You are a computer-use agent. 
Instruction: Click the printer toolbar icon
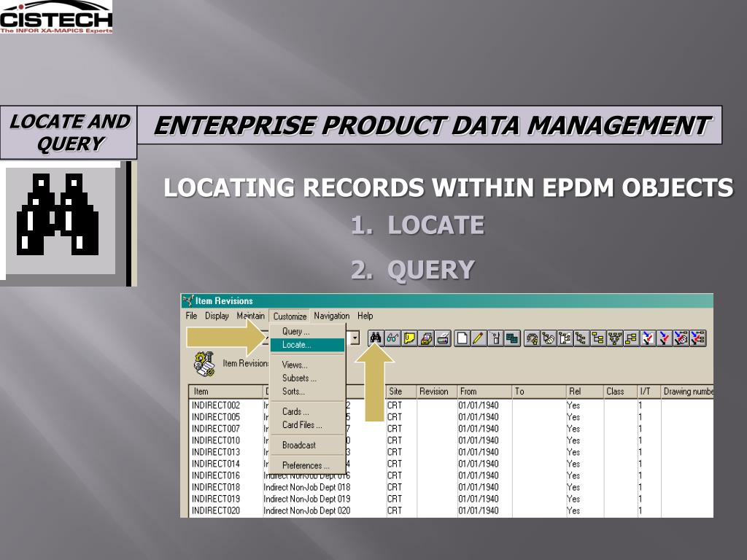click(443, 338)
